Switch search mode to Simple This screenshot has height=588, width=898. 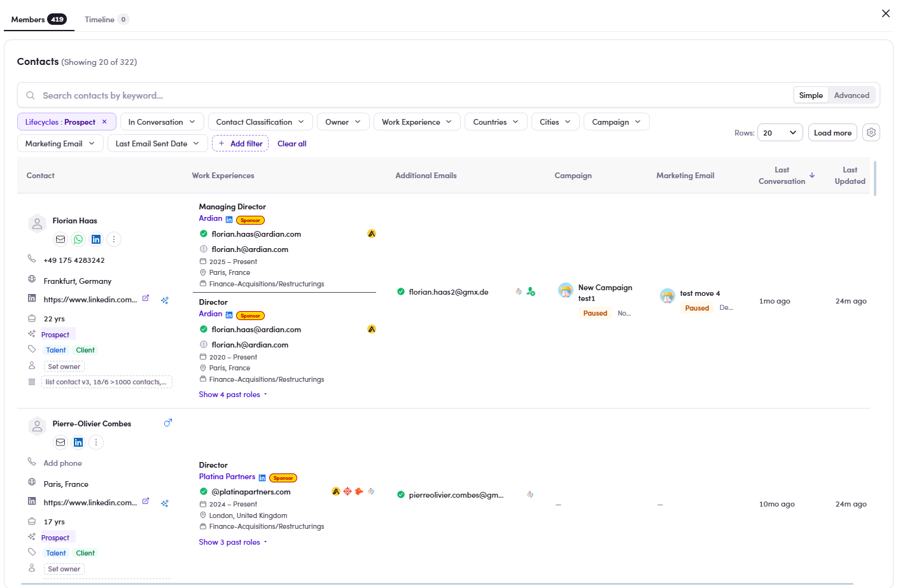click(x=811, y=95)
